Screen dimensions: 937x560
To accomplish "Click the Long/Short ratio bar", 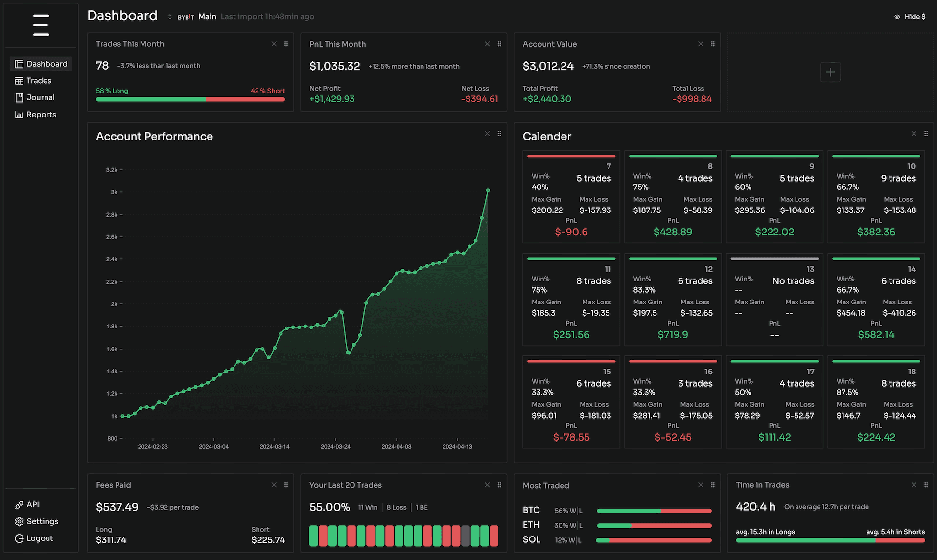I will [190, 99].
